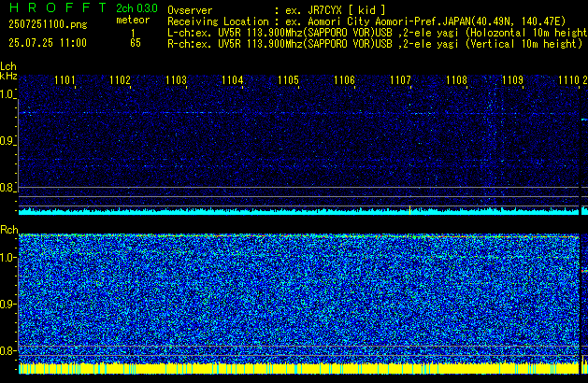Select the filename 2507251100.png

click(48, 24)
